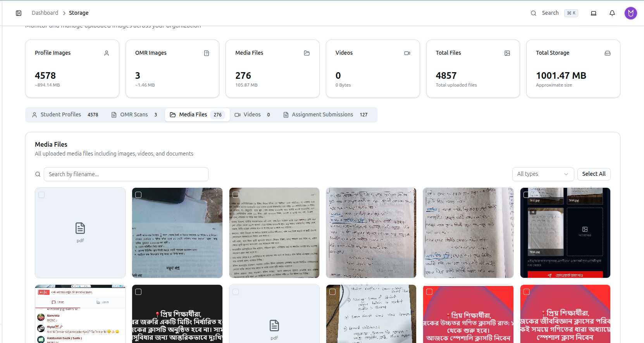
Task: Check the first red announcement image checkbox
Action: coord(429,292)
